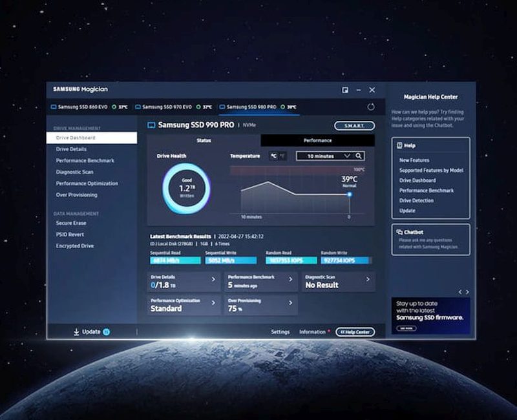Open the 10 minutes time range dropdown
This screenshot has height=420, width=517.
click(323, 156)
